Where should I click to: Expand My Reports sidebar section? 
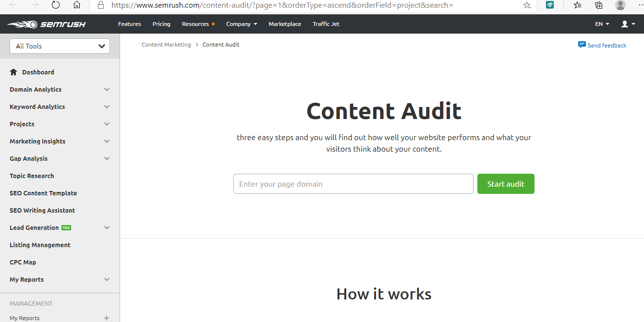107,280
